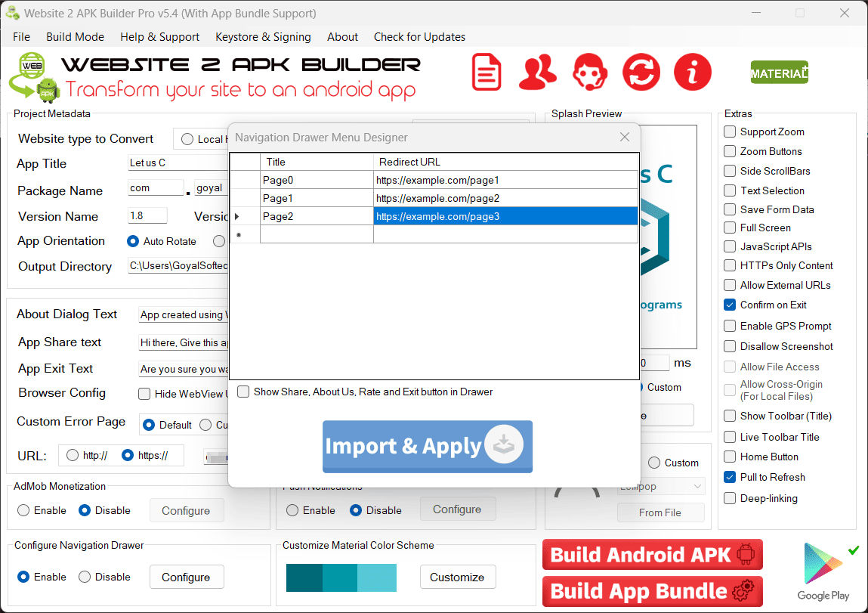Enable the Support Zoom option
This screenshot has width=868, height=613.
tap(730, 132)
